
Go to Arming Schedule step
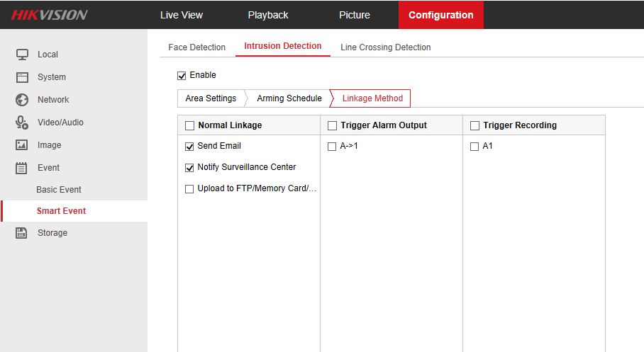[289, 98]
